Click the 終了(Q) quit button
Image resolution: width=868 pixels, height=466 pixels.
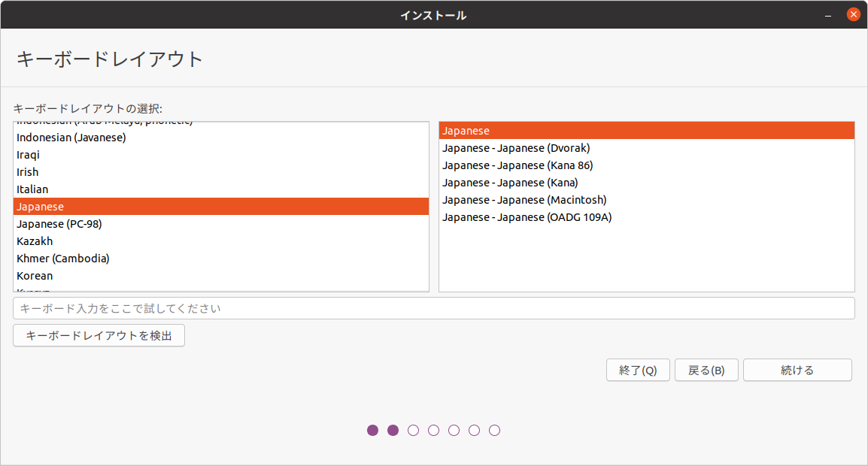[638, 371]
